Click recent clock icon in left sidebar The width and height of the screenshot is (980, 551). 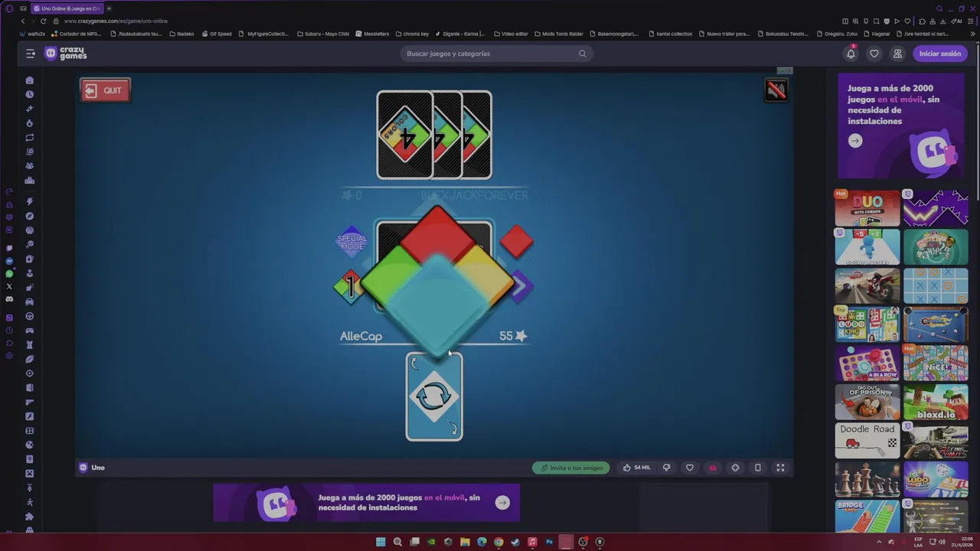(30, 94)
